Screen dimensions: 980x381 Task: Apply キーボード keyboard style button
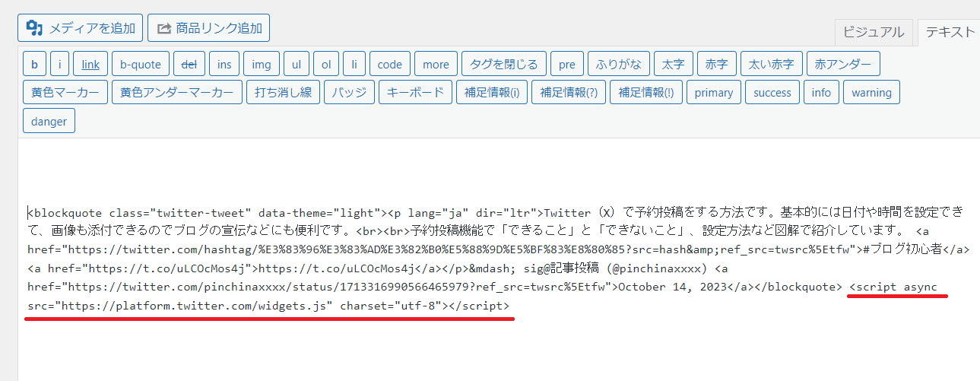point(416,93)
